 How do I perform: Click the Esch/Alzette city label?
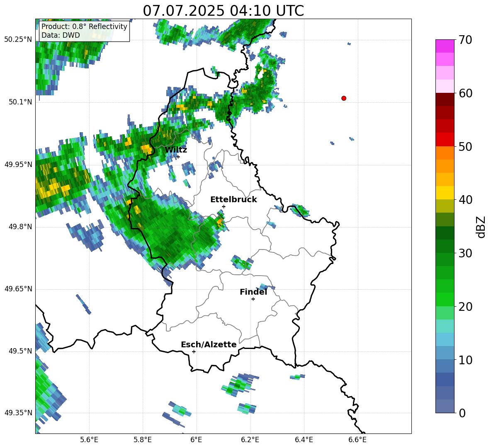click(x=209, y=344)
